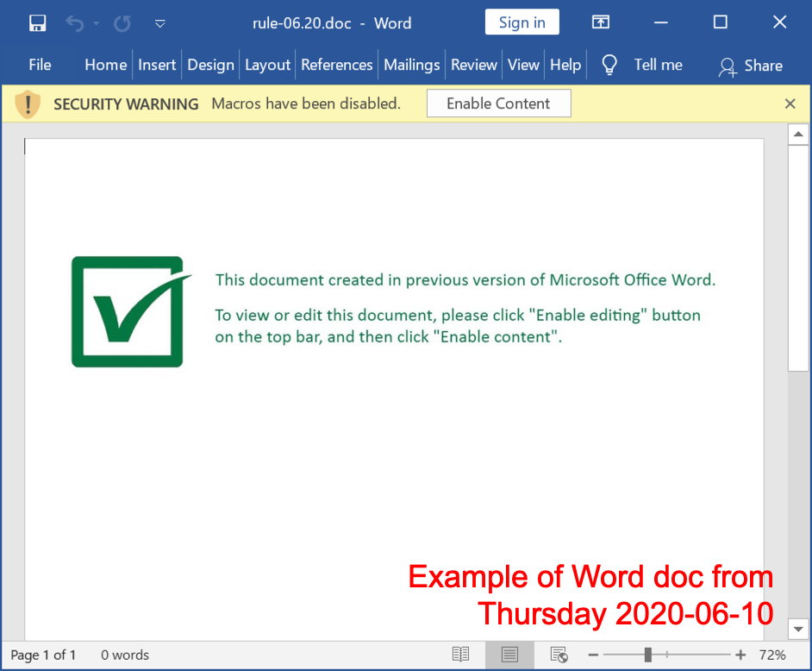
Task: Switch to the Insert tab
Action: pos(157,65)
